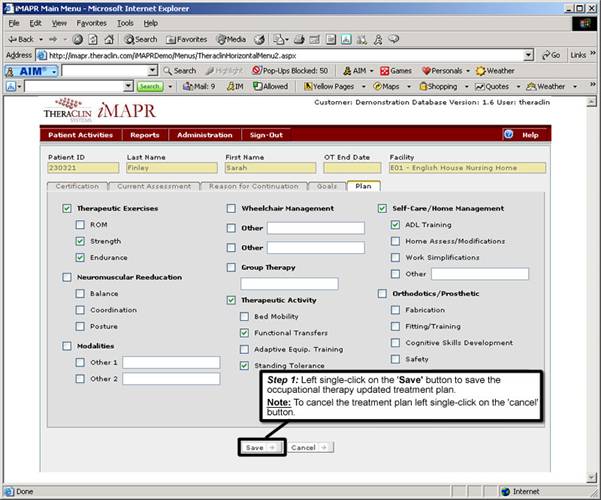Viewport: 601px width, 500px height.
Task: Expand the Personals dropdown in AIM toolbar
Action: (x=467, y=71)
